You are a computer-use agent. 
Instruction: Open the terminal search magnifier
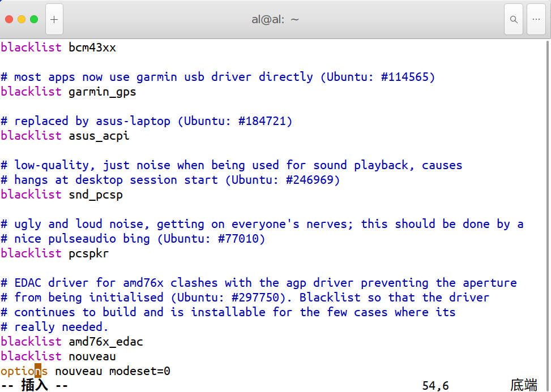pyautogui.click(x=514, y=19)
